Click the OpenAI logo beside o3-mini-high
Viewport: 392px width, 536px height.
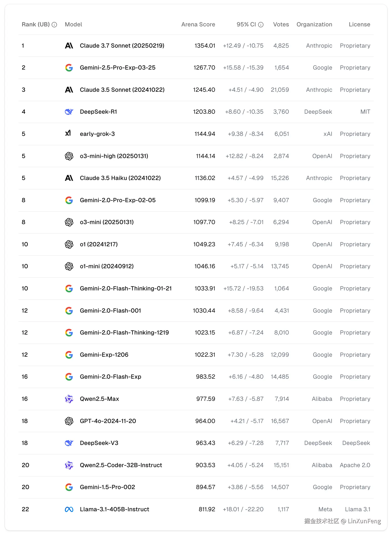click(x=69, y=156)
